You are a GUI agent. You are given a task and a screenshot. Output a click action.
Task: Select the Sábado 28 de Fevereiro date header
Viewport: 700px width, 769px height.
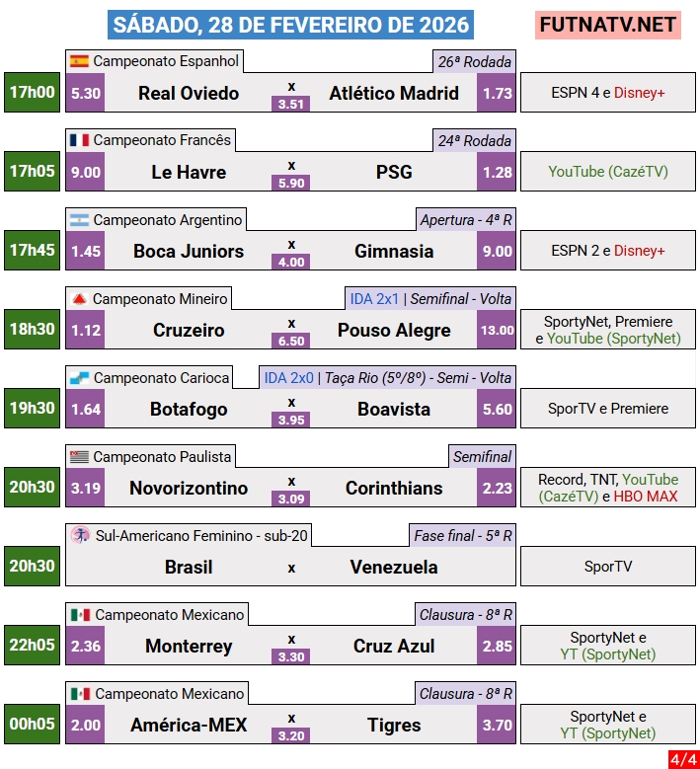tap(291, 25)
